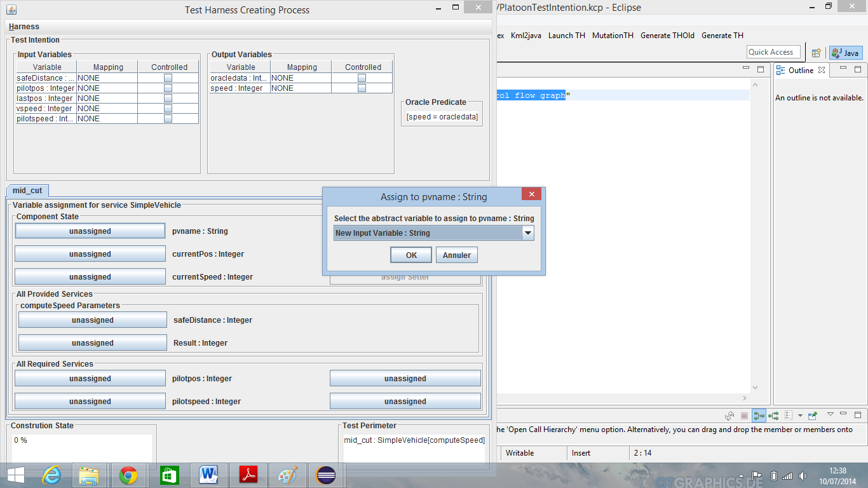This screenshot has height=488, width=868.
Task: Select the mid_cut tab
Action: [27, 191]
